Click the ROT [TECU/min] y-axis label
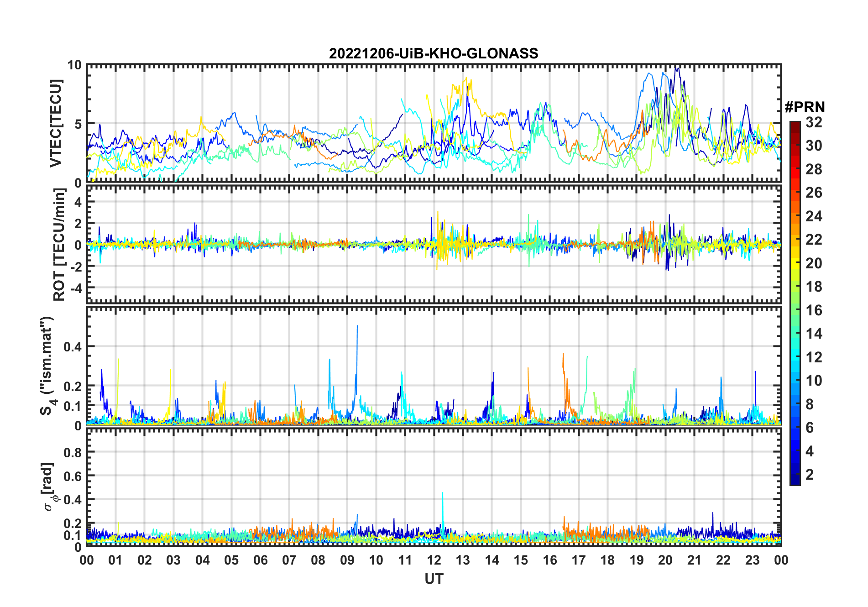Image resolution: width=868 pixels, height=607 pixels. point(59,245)
